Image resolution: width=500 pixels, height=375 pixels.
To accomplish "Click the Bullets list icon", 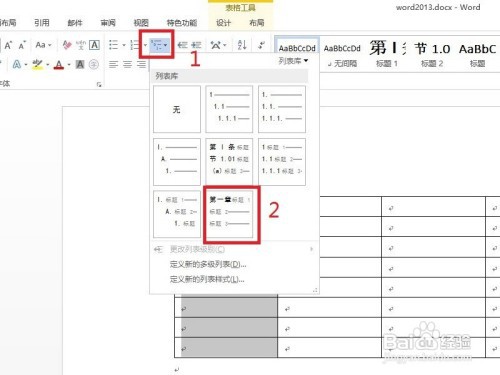I will click(x=114, y=45).
